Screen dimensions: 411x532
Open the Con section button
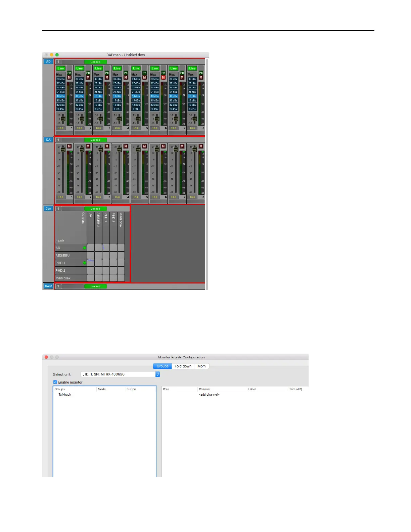point(48,209)
